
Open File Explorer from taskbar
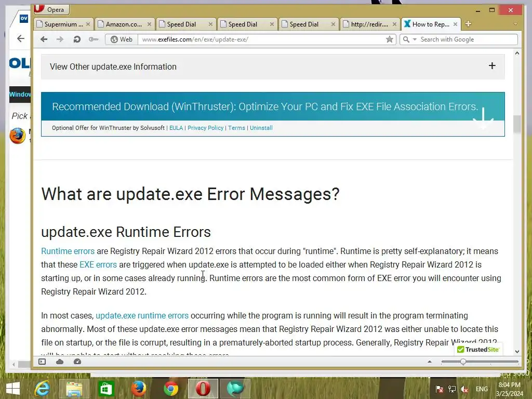click(74, 389)
